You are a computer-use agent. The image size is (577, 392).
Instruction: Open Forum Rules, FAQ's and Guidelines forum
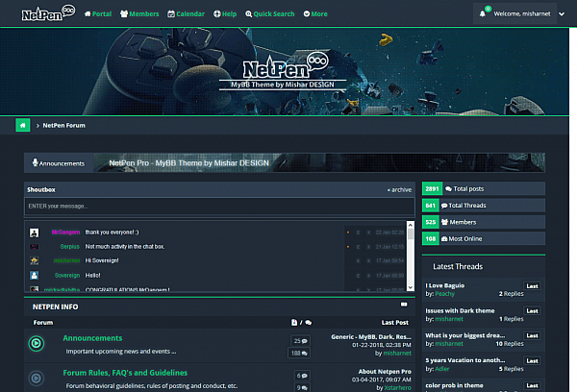(x=125, y=373)
